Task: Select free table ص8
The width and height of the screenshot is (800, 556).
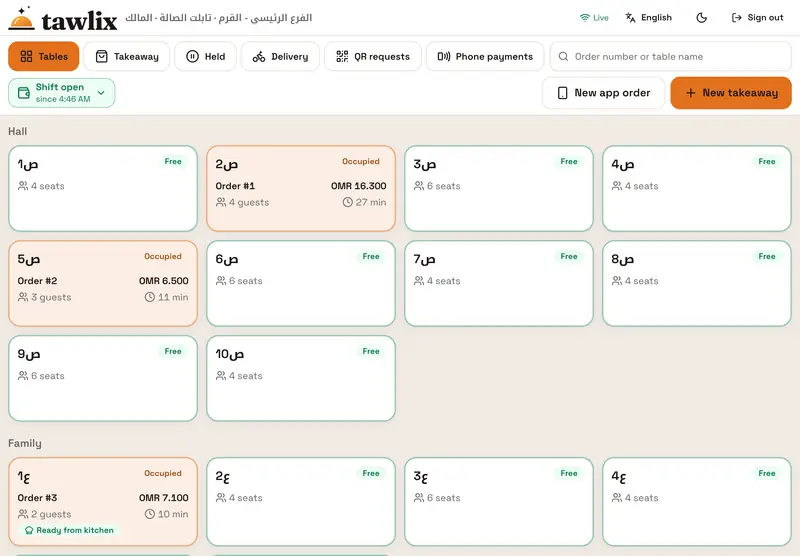Action: tap(697, 284)
